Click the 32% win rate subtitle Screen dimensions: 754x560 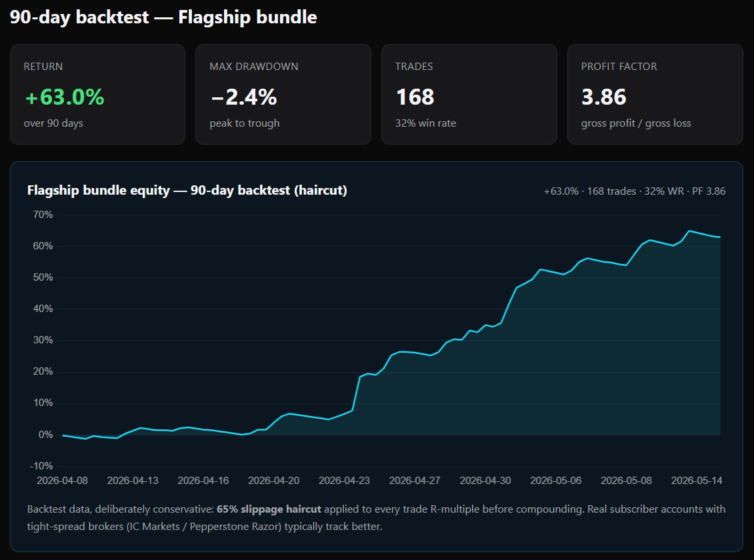pyautogui.click(x=425, y=123)
